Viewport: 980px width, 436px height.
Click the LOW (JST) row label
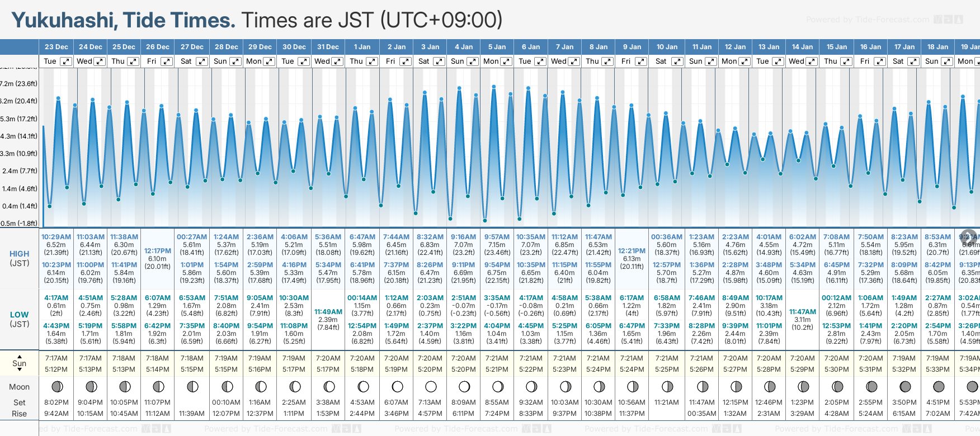point(20,319)
